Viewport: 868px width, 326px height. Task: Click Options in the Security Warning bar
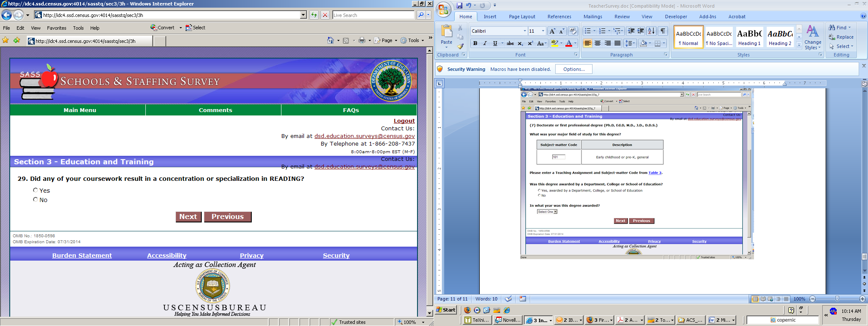(574, 69)
